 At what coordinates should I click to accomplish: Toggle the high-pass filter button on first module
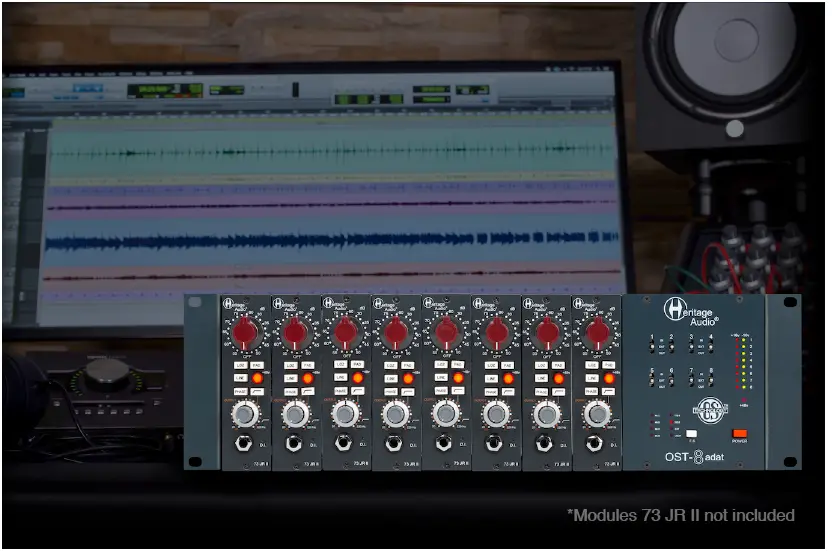(257, 392)
